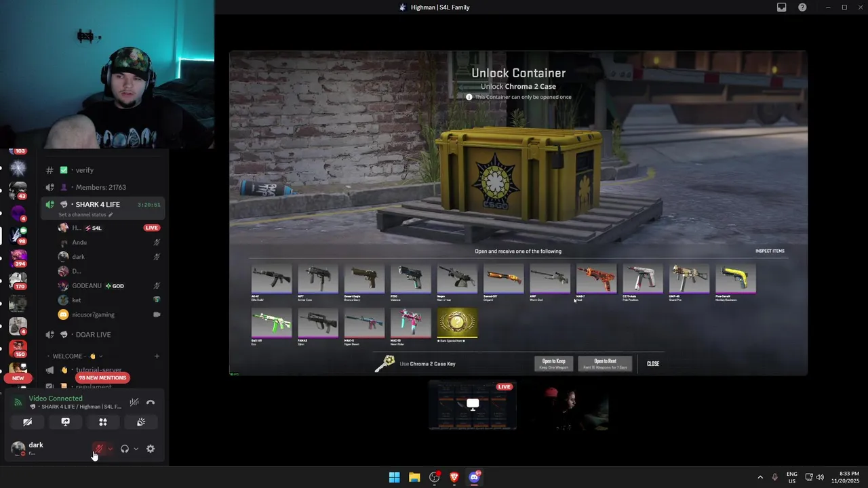The image size is (868, 488).
Task: Click the container info icon
Action: coord(469,97)
